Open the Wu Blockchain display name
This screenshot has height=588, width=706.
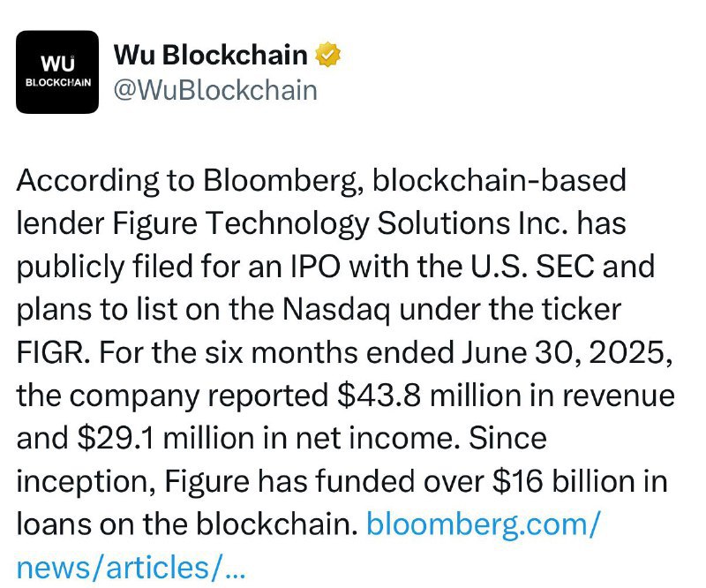pos(211,55)
